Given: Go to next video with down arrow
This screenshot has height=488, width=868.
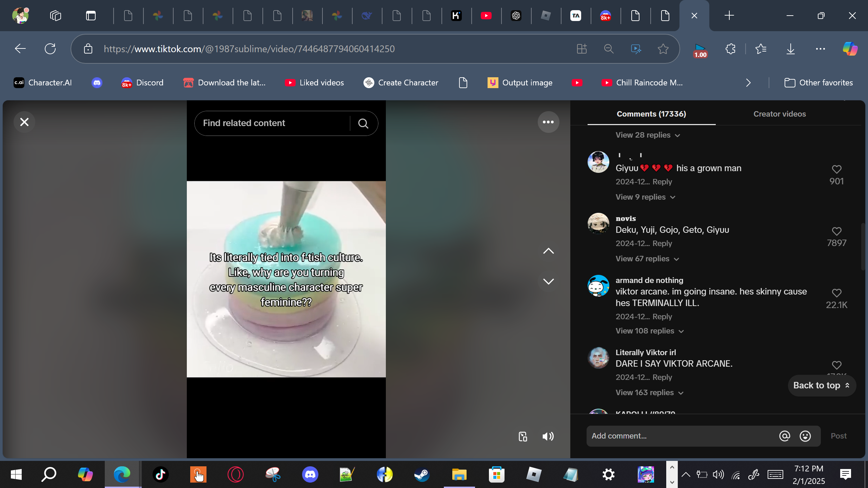Looking at the screenshot, I should click(548, 281).
